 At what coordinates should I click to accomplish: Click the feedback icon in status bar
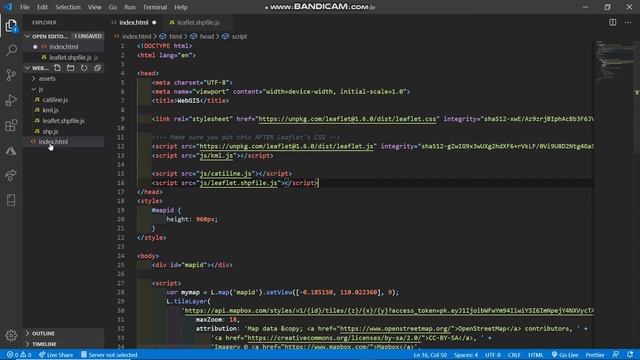pyautogui.click(x=616, y=355)
